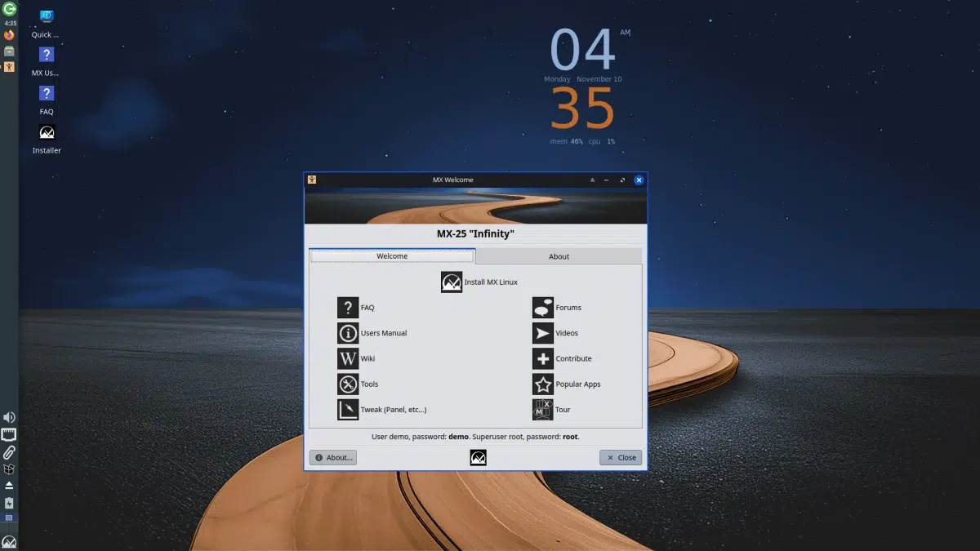The height and width of the screenshot is (551, 980).
Task: Click the workspace pager on the panel
Action: point(9,518)
